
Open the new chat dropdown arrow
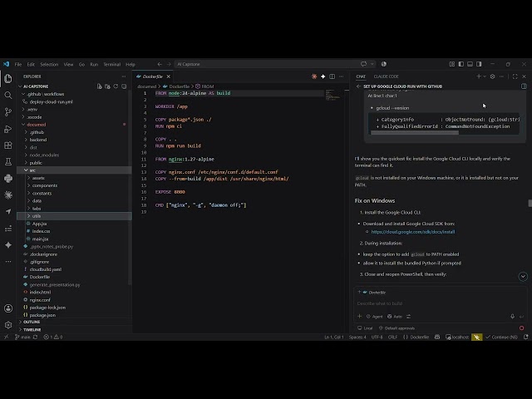(x=485, y=76)
